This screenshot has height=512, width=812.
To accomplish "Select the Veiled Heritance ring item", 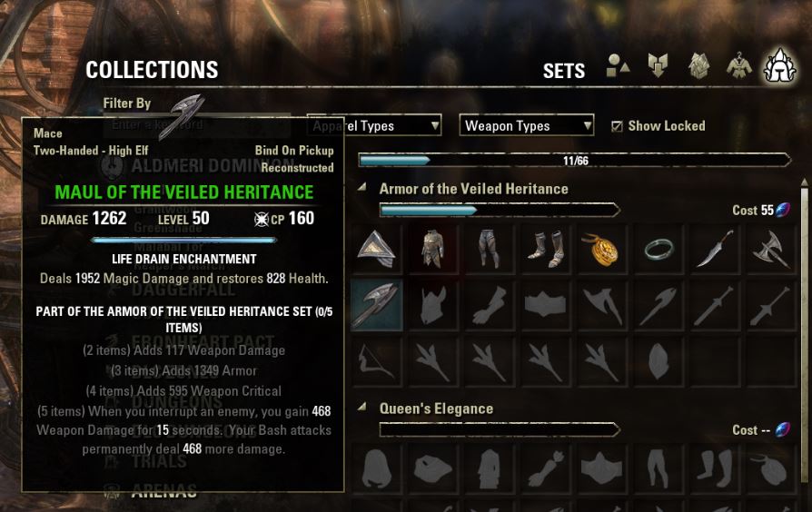I will tap(659, 250).
